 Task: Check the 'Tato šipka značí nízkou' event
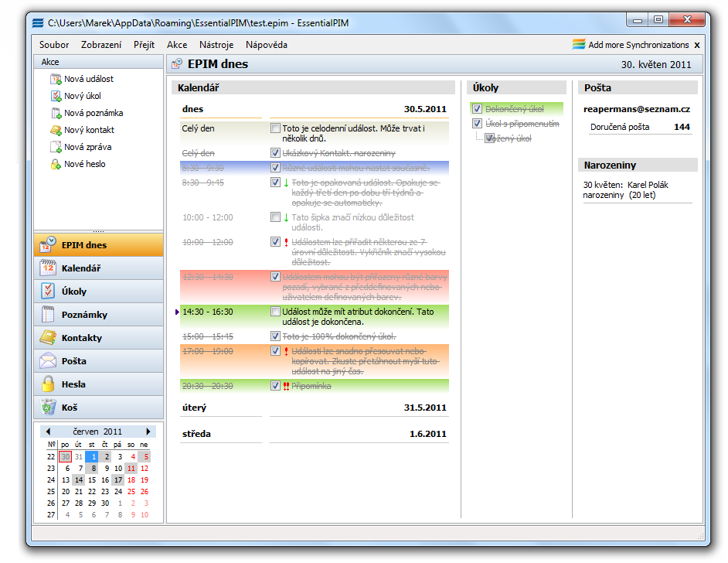(275, 217)
